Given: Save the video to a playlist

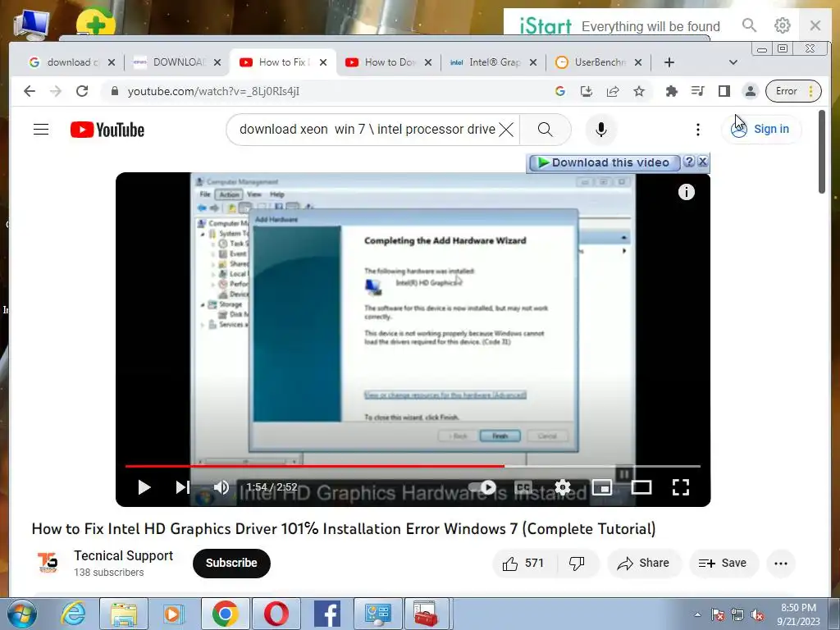Looking at the screenshot, I should [x=724, y=563].
